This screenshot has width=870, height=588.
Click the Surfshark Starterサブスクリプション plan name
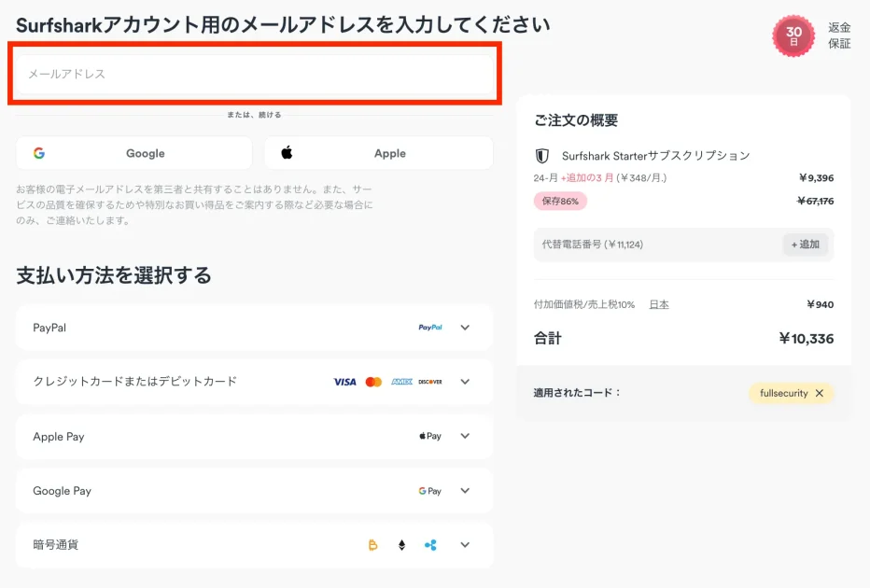tap(656, 156)
